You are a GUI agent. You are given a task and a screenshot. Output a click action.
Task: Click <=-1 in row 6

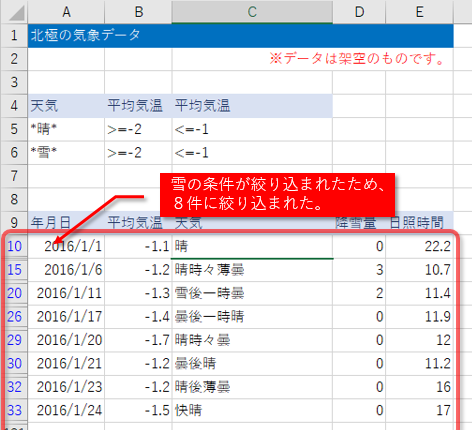[x=252, y=153]
